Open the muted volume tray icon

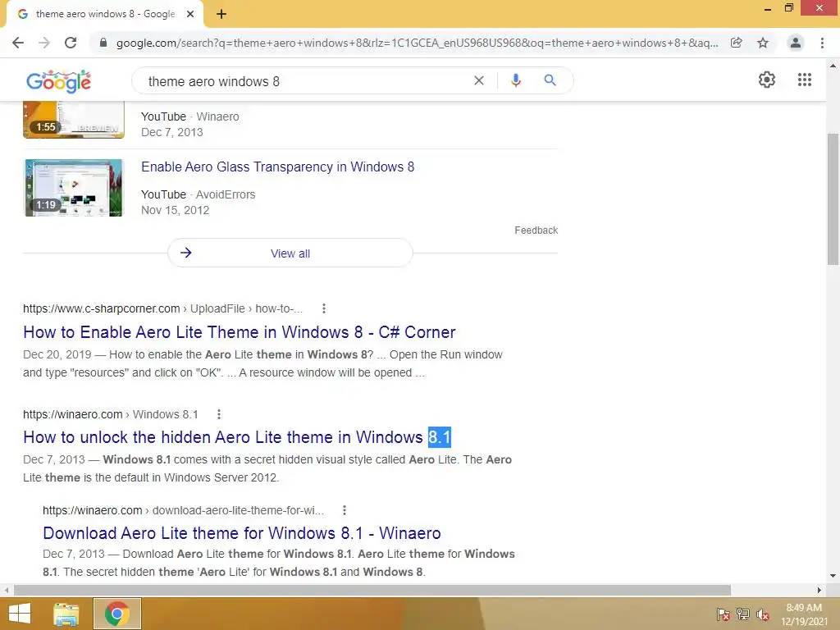tap(763, 614)
